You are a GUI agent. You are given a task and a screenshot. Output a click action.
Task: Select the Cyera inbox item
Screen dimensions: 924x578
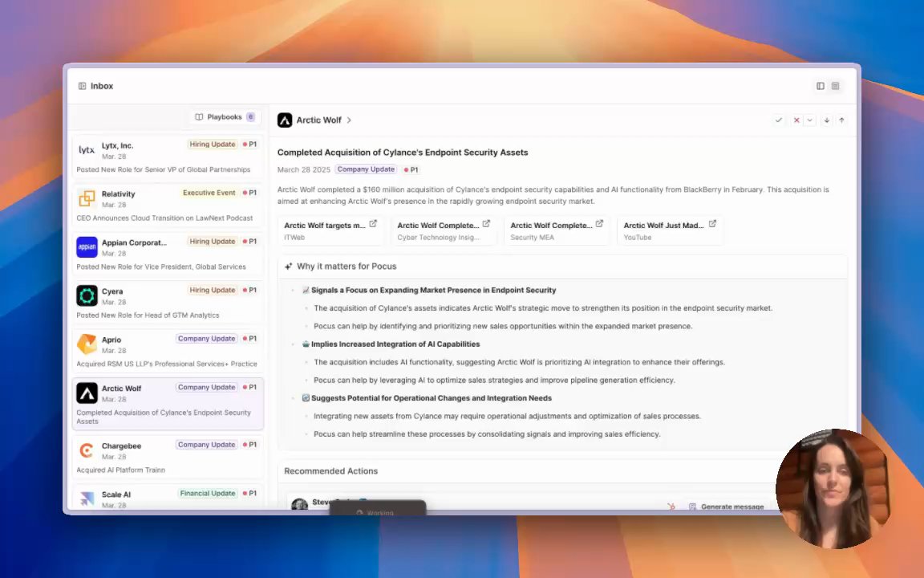coord(168,303)
